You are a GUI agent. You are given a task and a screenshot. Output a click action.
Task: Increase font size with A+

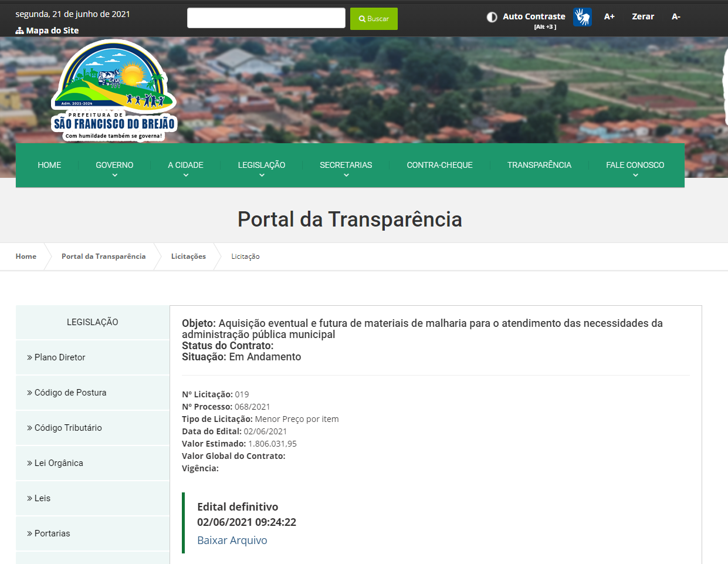(610, 16)
